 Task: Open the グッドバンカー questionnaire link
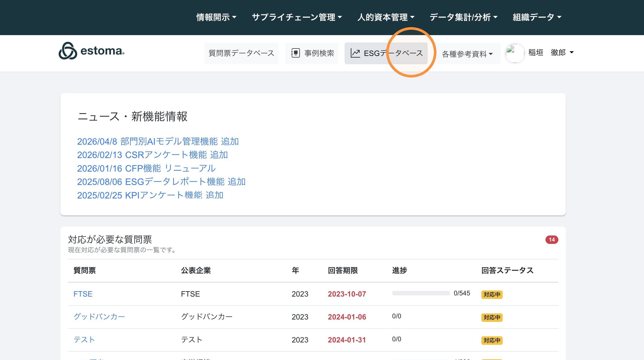point(99,317)
